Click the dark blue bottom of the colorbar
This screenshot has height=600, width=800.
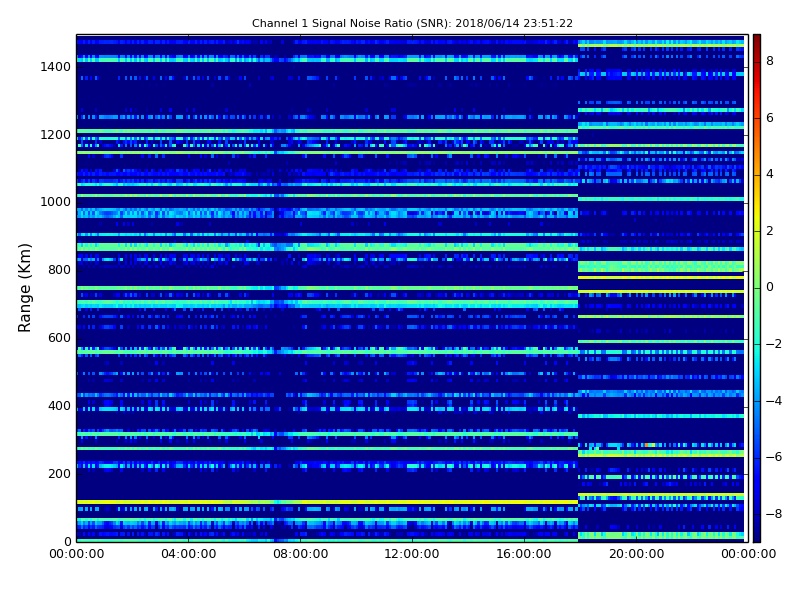pyautogui.click(x=757, y=533)
